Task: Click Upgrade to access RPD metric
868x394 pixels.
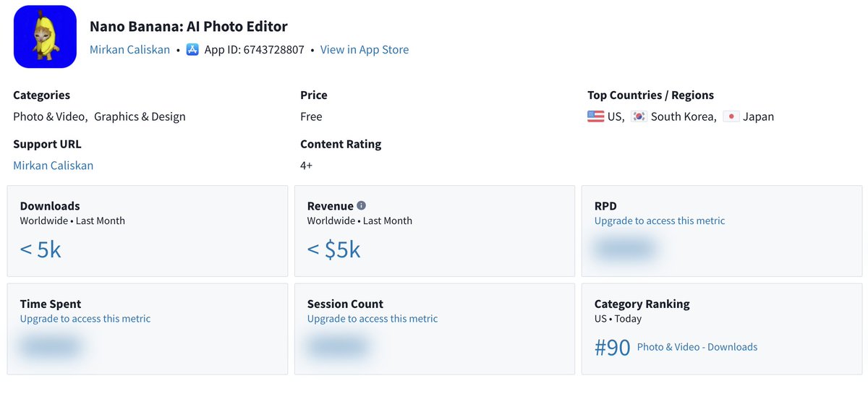Action: click(660, 220)
